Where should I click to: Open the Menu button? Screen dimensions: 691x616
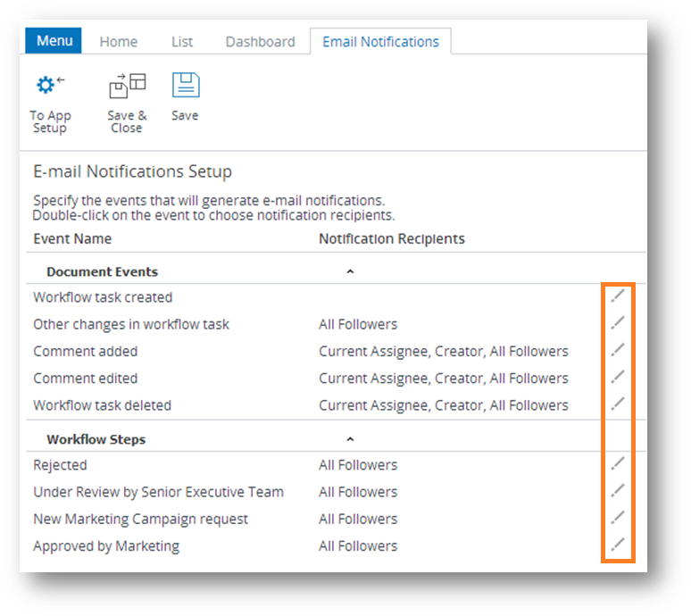point(54,41)
